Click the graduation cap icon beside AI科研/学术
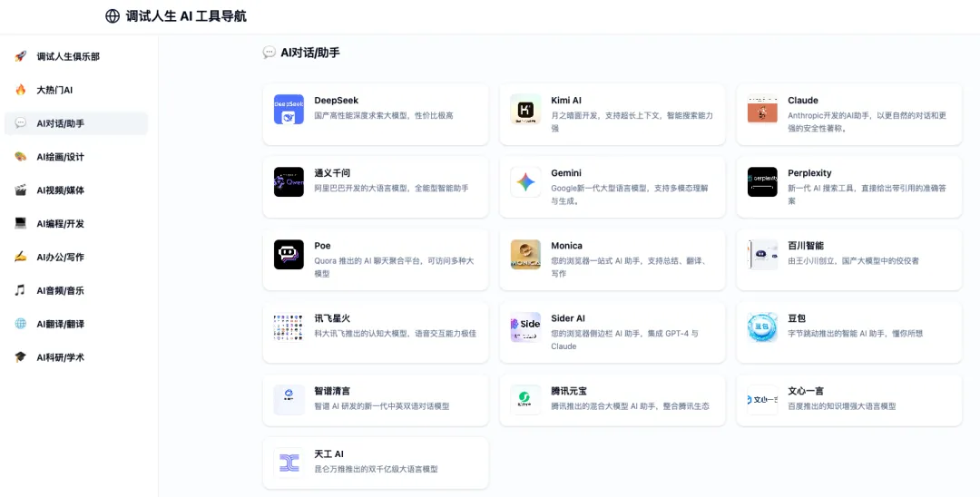 click(x=21, y=357)
